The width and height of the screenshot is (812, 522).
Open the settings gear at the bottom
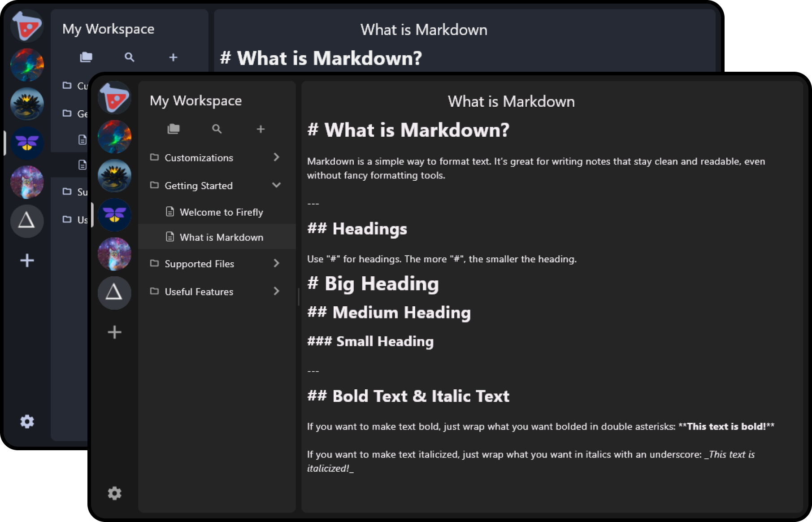coord(114,493)
